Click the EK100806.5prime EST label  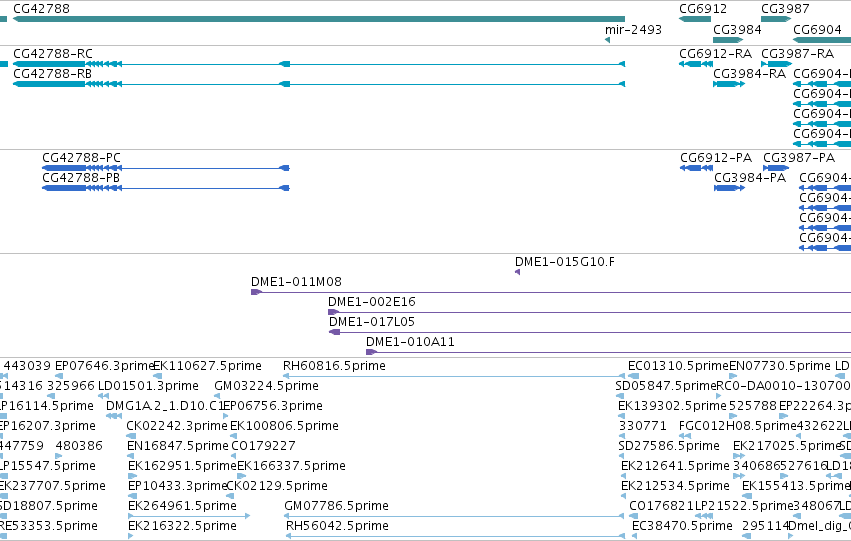point(284,426)
